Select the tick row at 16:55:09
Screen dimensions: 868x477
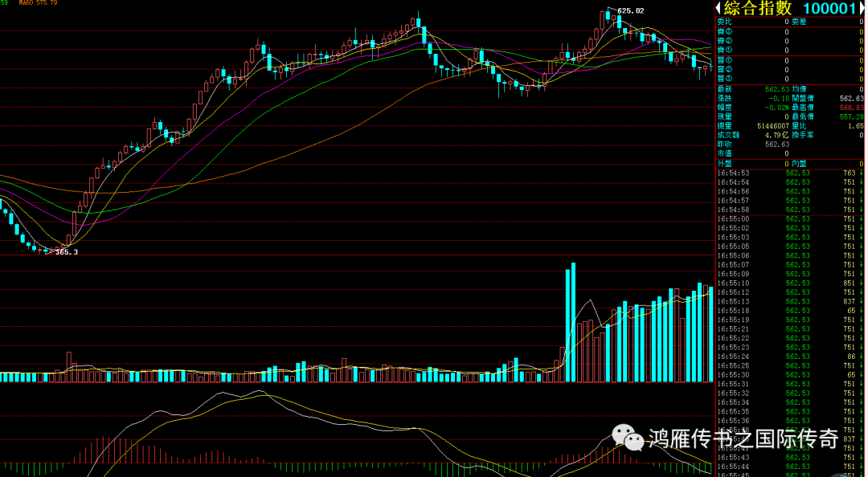pyautogui.click(x=790, y=274)
